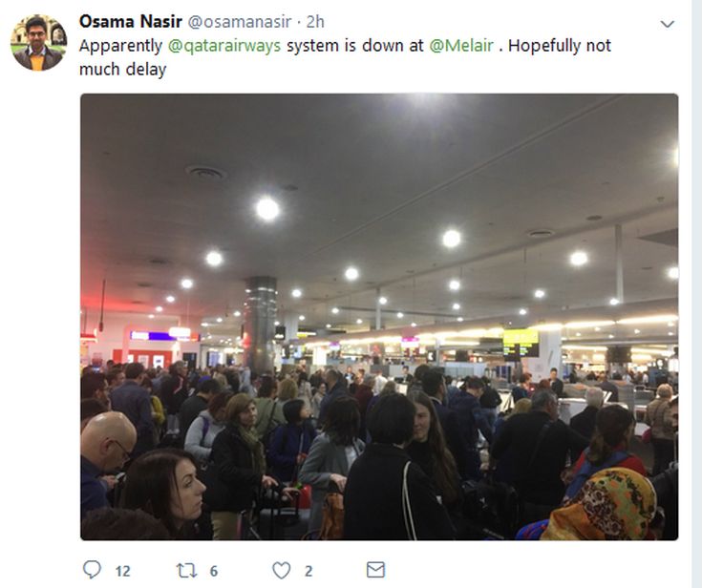Click the Osama Nasir display name

coord(131,22)
